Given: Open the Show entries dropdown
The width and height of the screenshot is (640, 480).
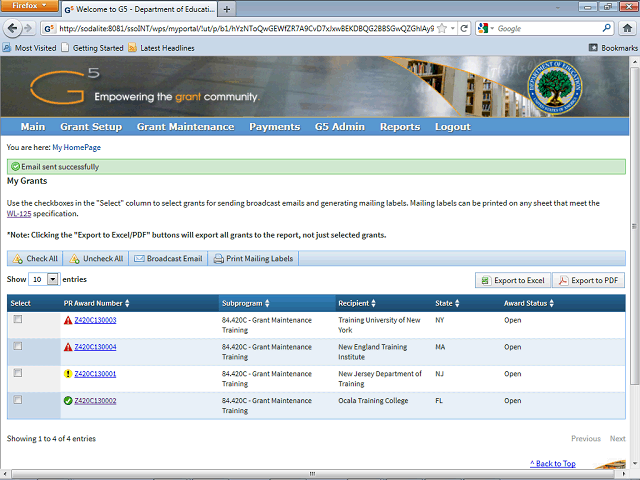Looking at the screenshot, I should pyautogui.click(x=44, y=279).
